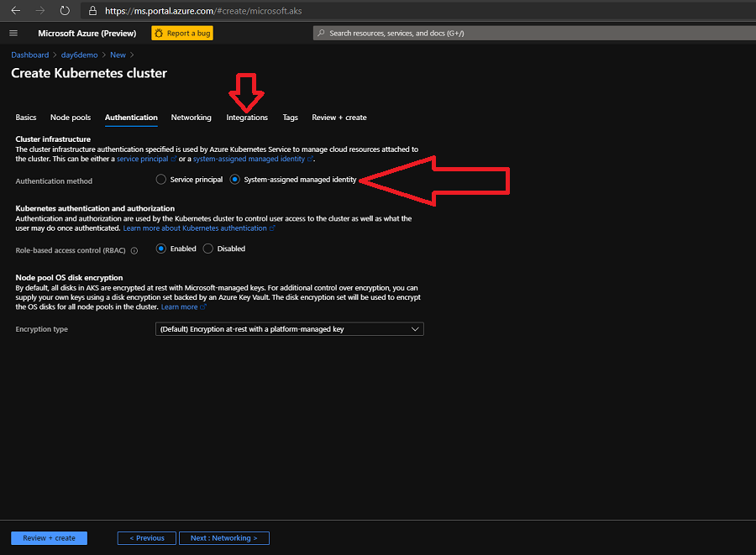Open the Report a bug button

pyautogui.click(x=182, y=33)
